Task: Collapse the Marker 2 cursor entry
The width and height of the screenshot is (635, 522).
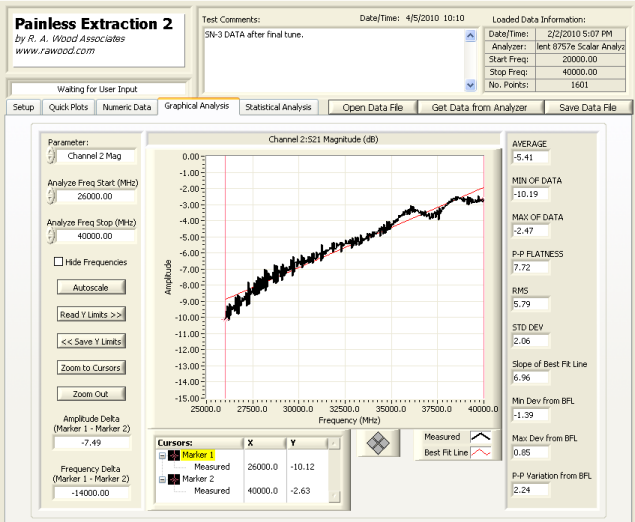Action: (x=162, y=479)
